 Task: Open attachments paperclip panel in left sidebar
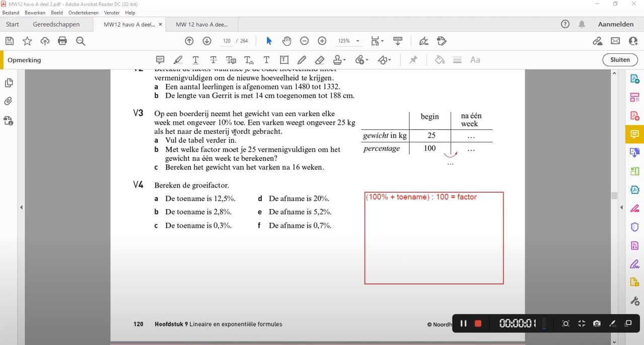9,102
